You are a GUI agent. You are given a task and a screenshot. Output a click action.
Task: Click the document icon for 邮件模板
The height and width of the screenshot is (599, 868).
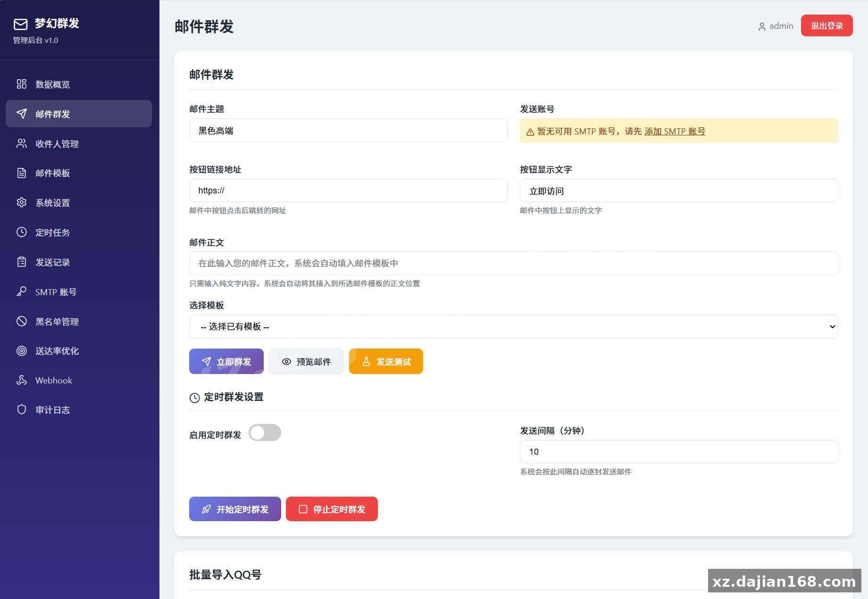(22, 173)
